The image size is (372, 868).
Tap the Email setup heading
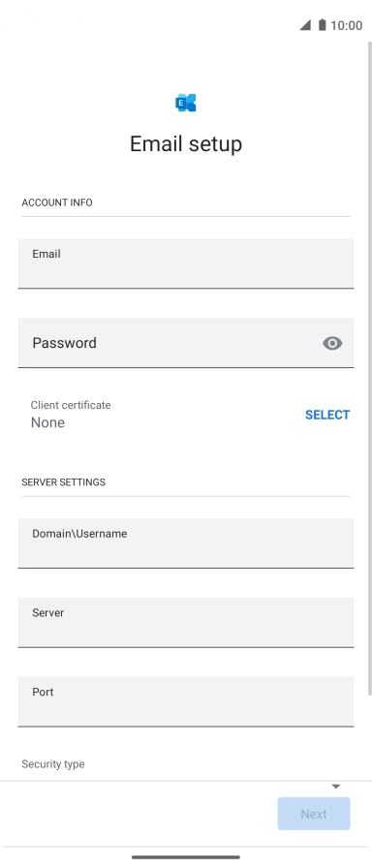[186, 144]
